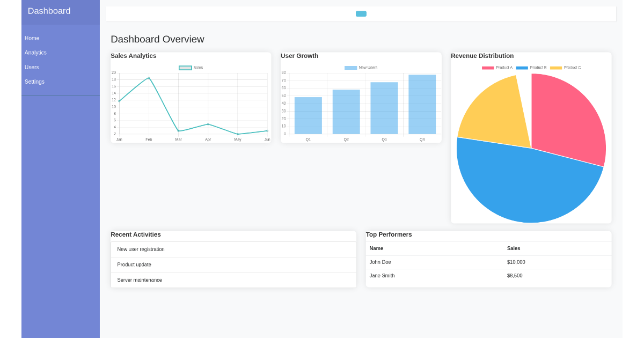This screenshot has width=644, height=338.
Task: Click the Q1 bar in User Growth
Action: point(308,115)
